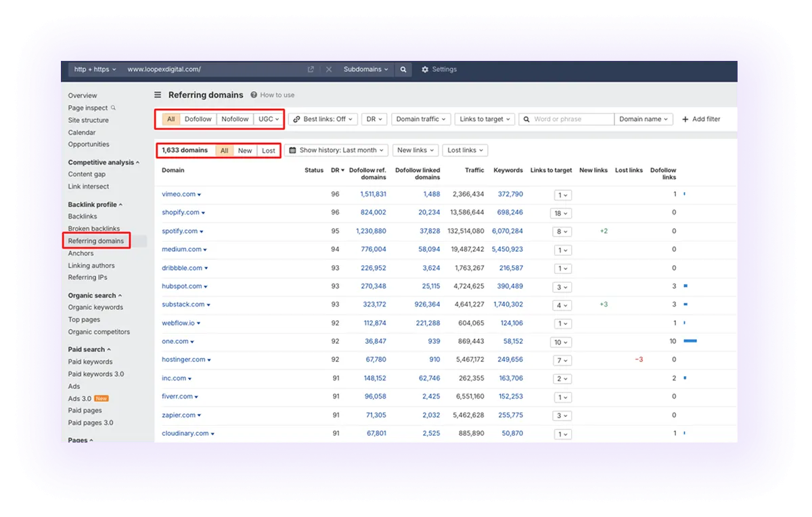Screen dimensions: 812x517
Task: Show only New domains
Action: pos(245,151)
